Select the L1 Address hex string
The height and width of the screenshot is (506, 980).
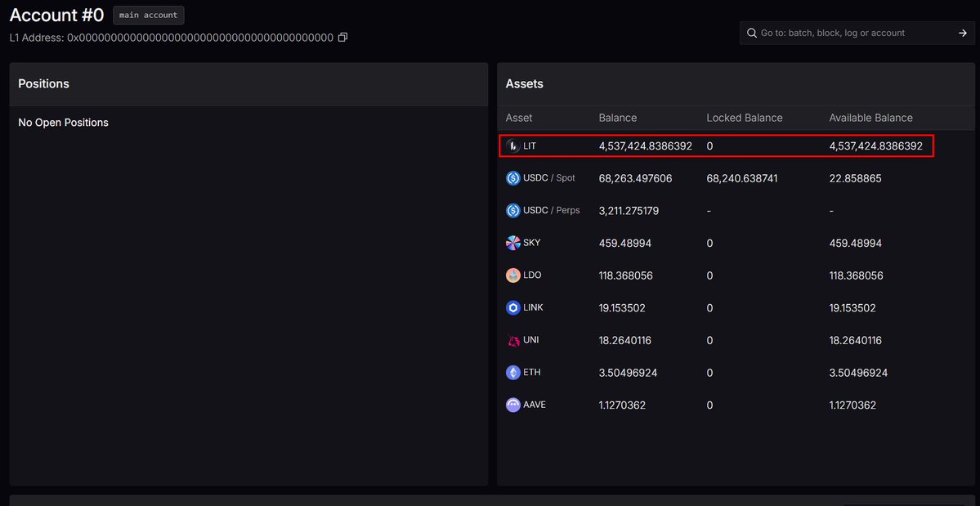tap(200, 38)
